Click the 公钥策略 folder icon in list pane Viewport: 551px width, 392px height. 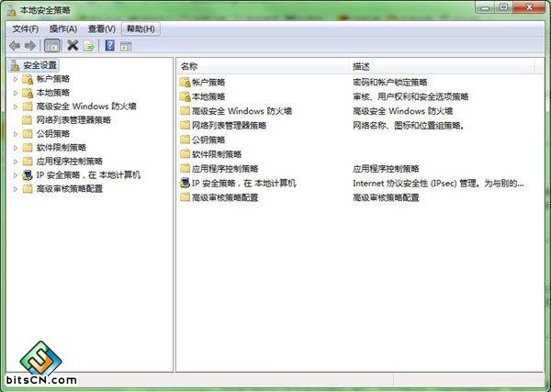click(x=185, y=140)
